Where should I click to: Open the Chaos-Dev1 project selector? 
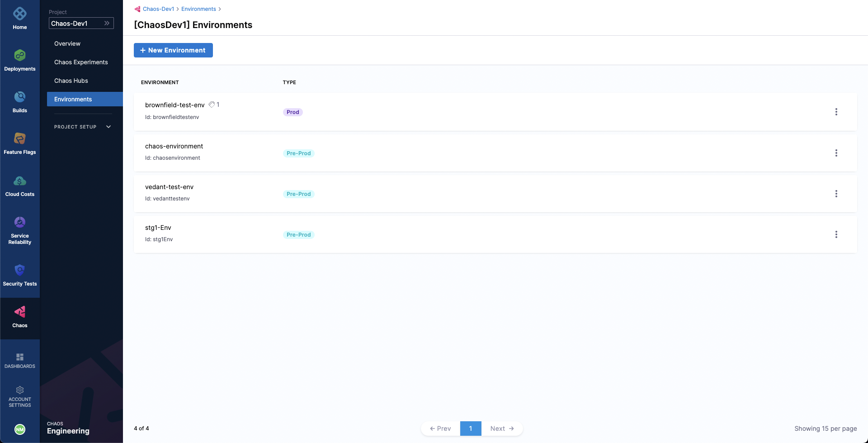click(81, 23)
